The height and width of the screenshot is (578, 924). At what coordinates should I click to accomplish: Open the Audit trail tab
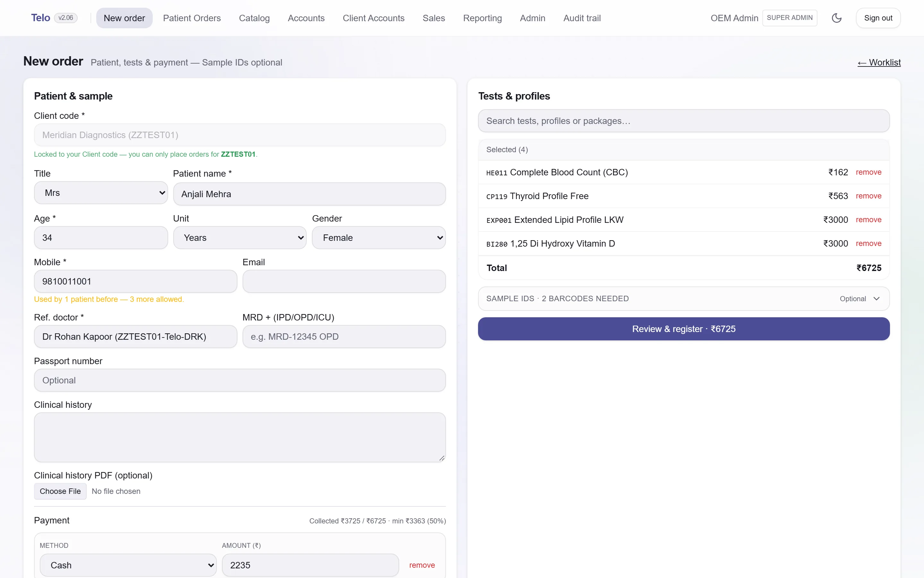tap(582, 18)
